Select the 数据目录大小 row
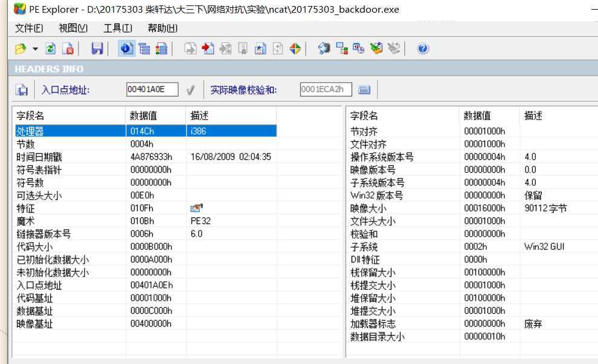 pos(473,337)
